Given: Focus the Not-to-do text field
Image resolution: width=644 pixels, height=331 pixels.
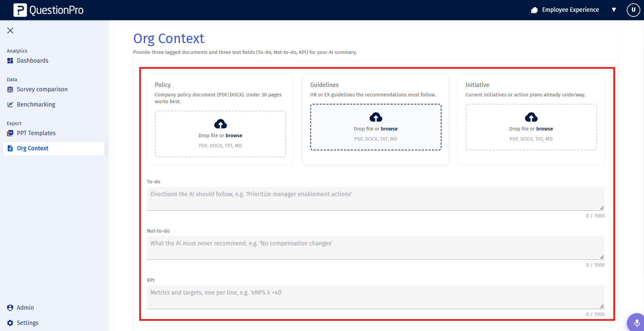Looking at the screenshot, I should click(x=375, y=248).
